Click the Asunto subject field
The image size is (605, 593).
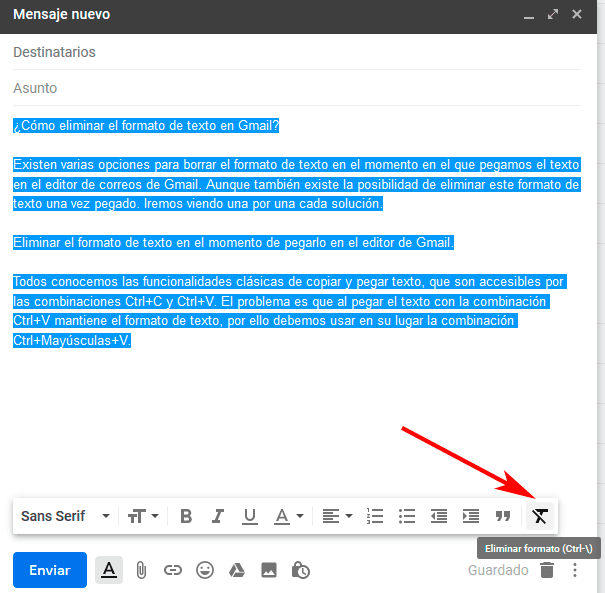(297, 88)
